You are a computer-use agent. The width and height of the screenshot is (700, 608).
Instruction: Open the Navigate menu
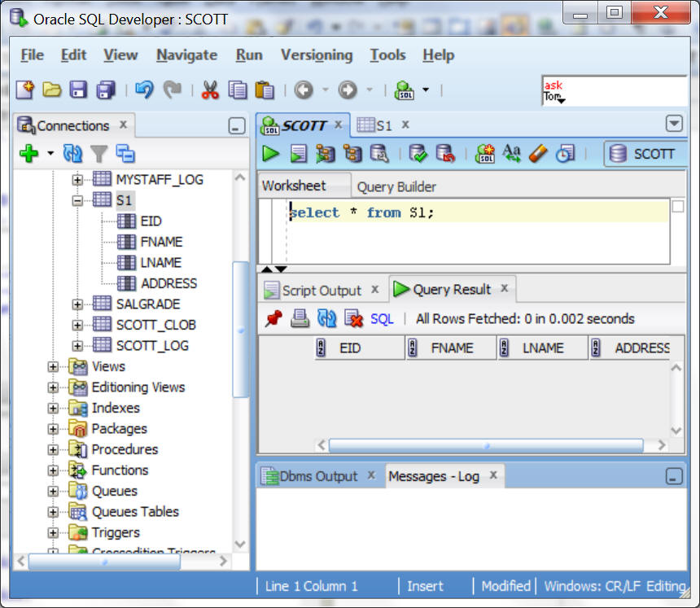point(186,55)
